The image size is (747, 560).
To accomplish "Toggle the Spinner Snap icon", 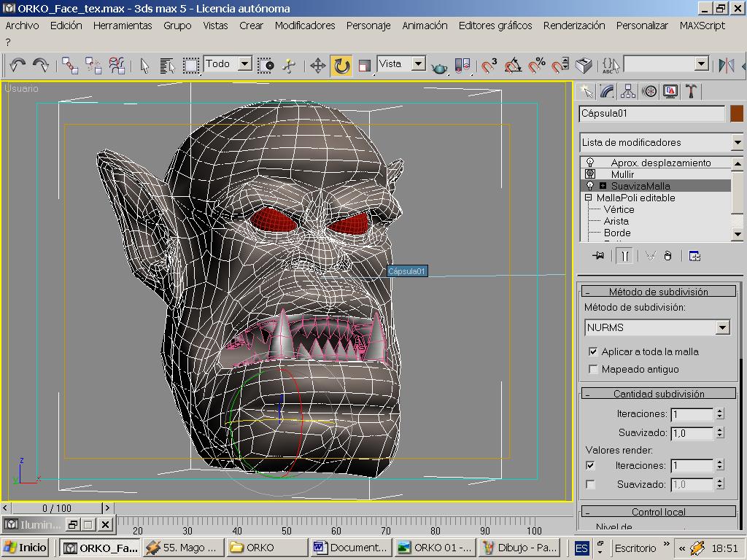I will [x=560, y=65].
